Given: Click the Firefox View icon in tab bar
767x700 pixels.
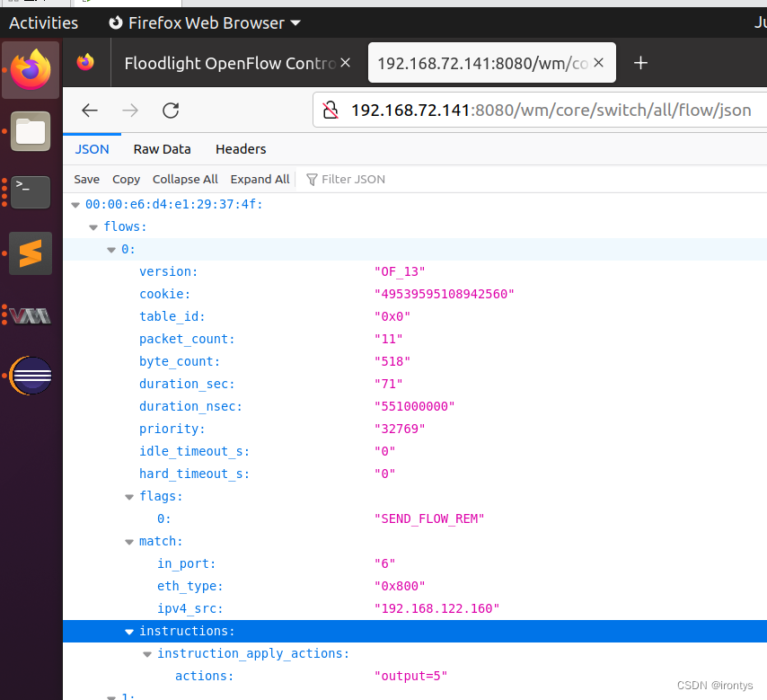Looking at the screenshot, I should point(85,63).
